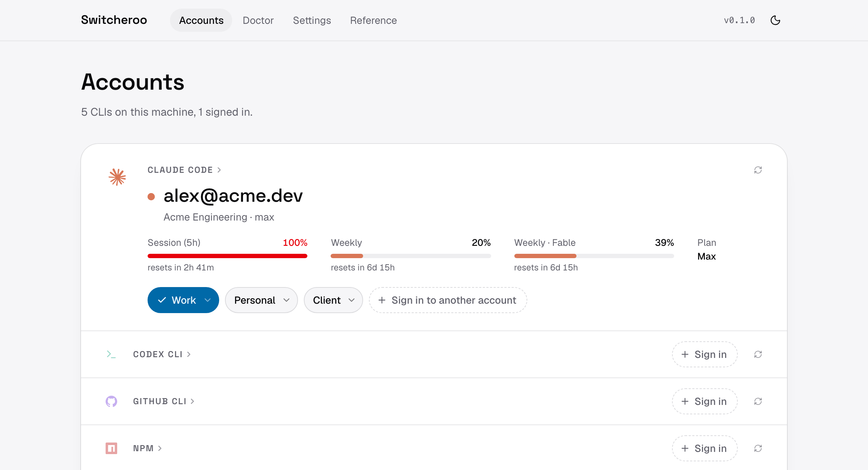Screen dimensions: 868x470
Task: Refresh the GitHub CLI row
Action: coord(758,401)
